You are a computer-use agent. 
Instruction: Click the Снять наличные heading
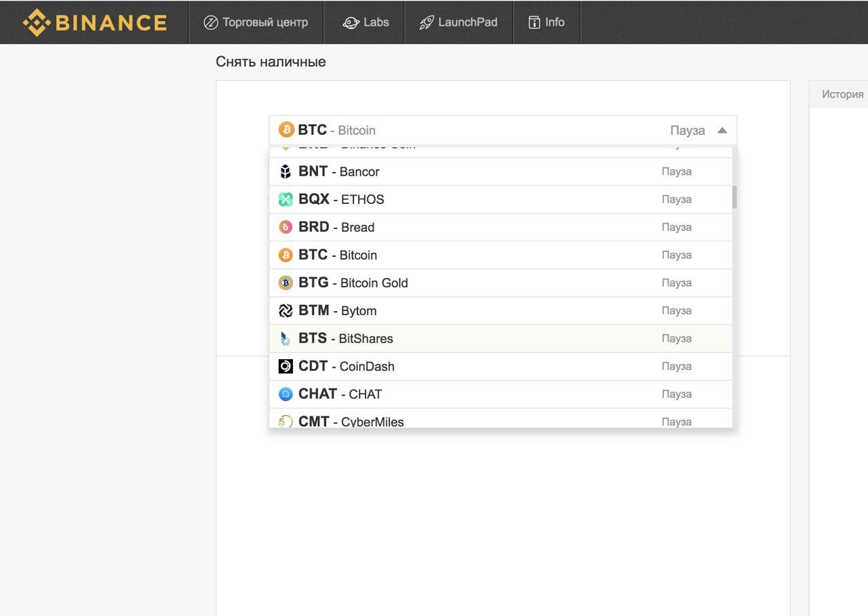271,62
